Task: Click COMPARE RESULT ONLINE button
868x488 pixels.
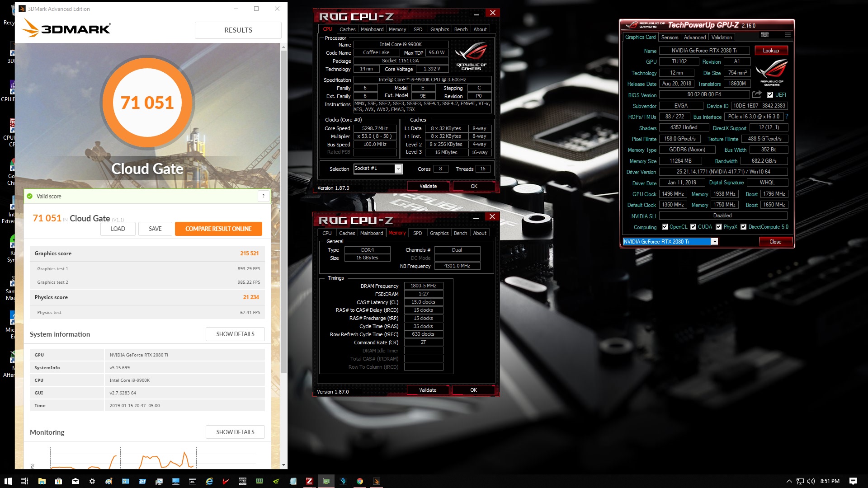Action: (x=218, y=229)
